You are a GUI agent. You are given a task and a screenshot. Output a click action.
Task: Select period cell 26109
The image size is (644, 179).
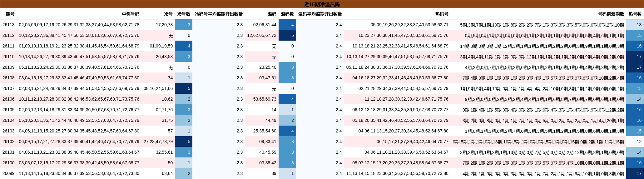point(8,67)
